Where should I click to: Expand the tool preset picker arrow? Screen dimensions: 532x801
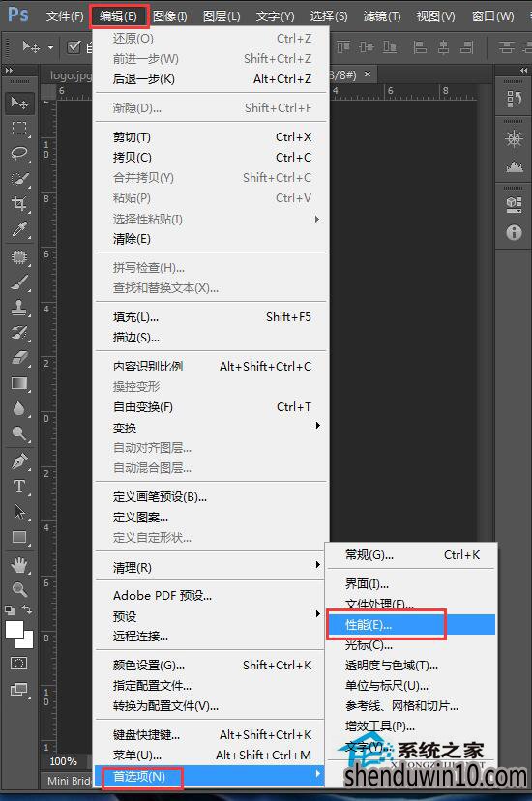(x=50, y=48)
